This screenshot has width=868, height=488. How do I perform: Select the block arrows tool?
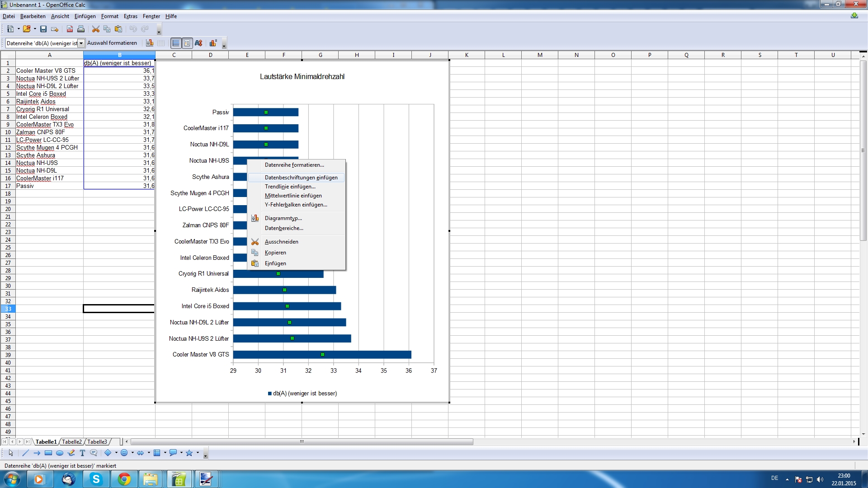tap(141, 453)
